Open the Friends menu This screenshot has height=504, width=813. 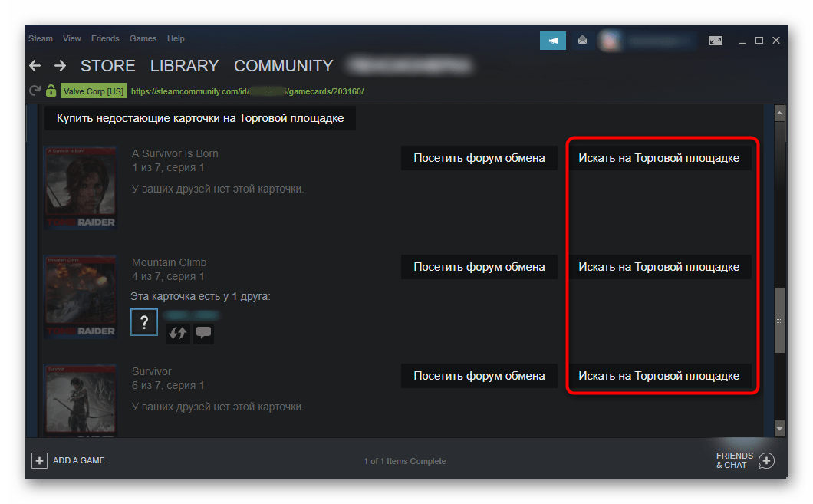click(105, 38)
